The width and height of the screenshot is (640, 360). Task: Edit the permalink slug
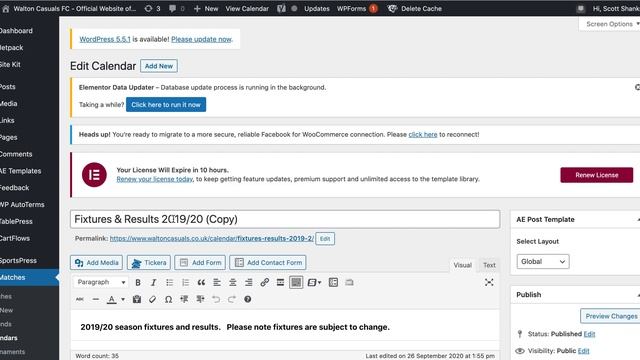325,239
